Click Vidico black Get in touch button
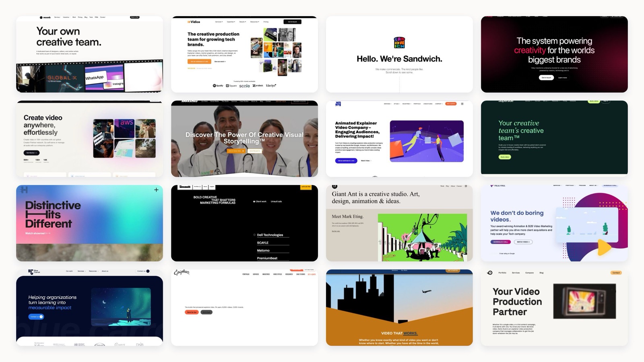The width and height of the screenshot is (644, 362). point(292,22)
